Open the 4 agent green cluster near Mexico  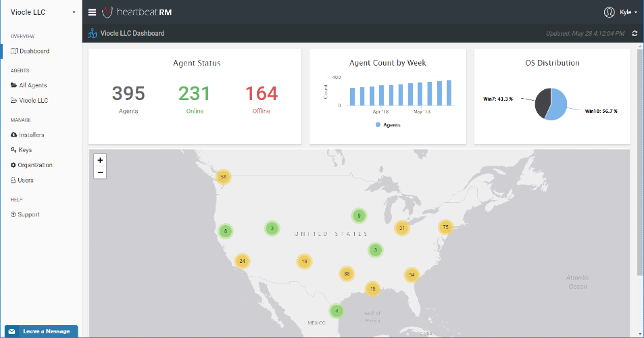(x=337, y=311)
